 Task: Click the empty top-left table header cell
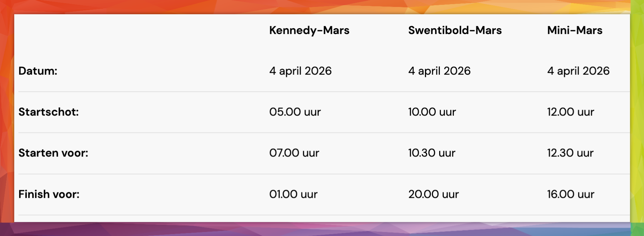[x=139, y=31]
